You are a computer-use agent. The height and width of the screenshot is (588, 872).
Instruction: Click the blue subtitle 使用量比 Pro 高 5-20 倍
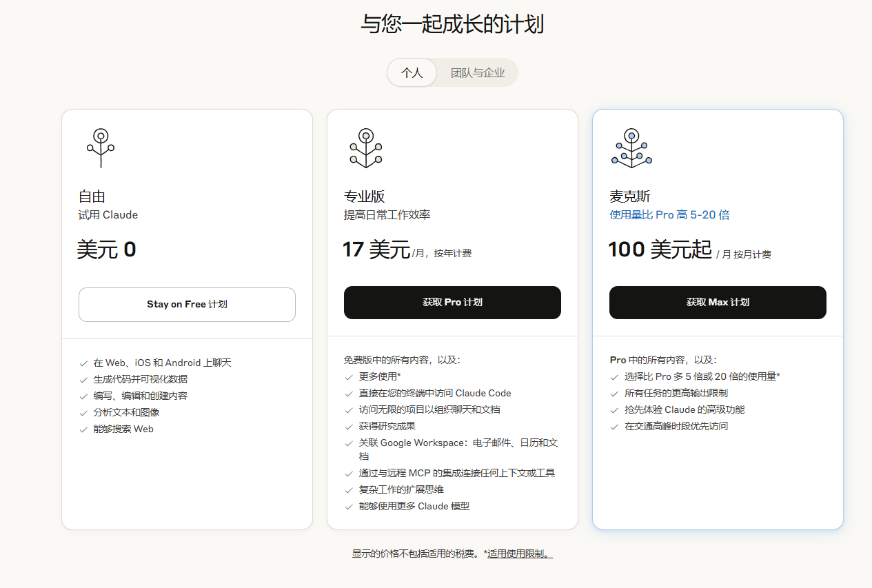tap(669, 215)
